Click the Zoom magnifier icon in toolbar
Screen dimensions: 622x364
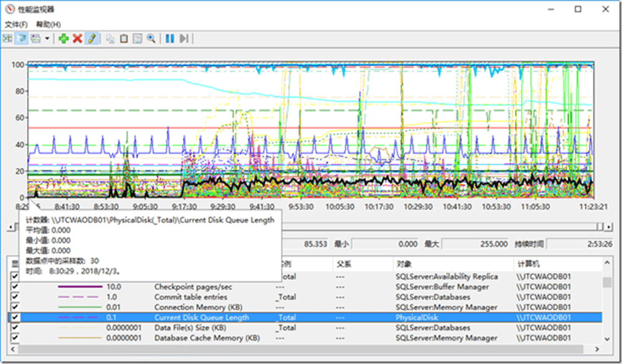(x=151, y=39)
